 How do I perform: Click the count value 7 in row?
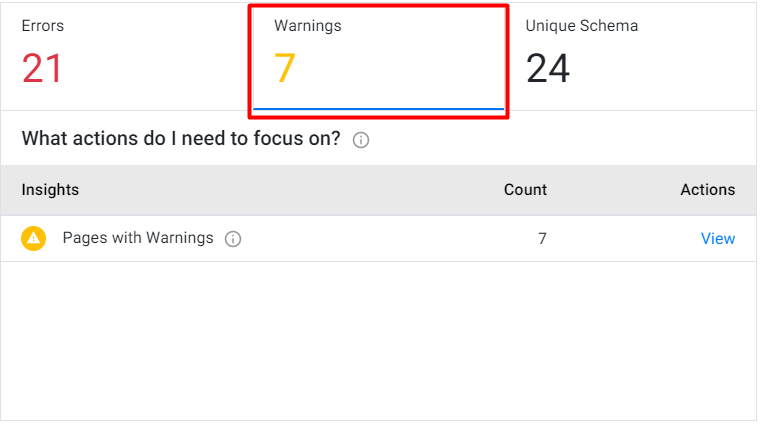tap(542, 239)
